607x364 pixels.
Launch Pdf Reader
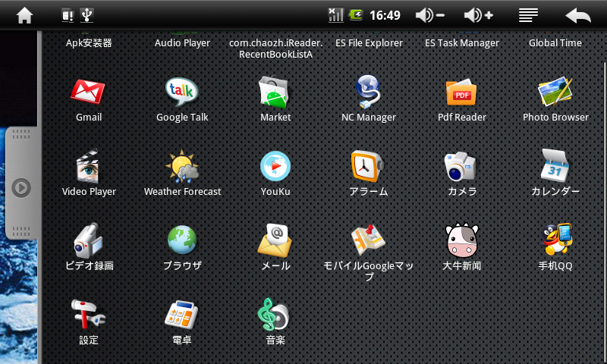tap(461, 93)
